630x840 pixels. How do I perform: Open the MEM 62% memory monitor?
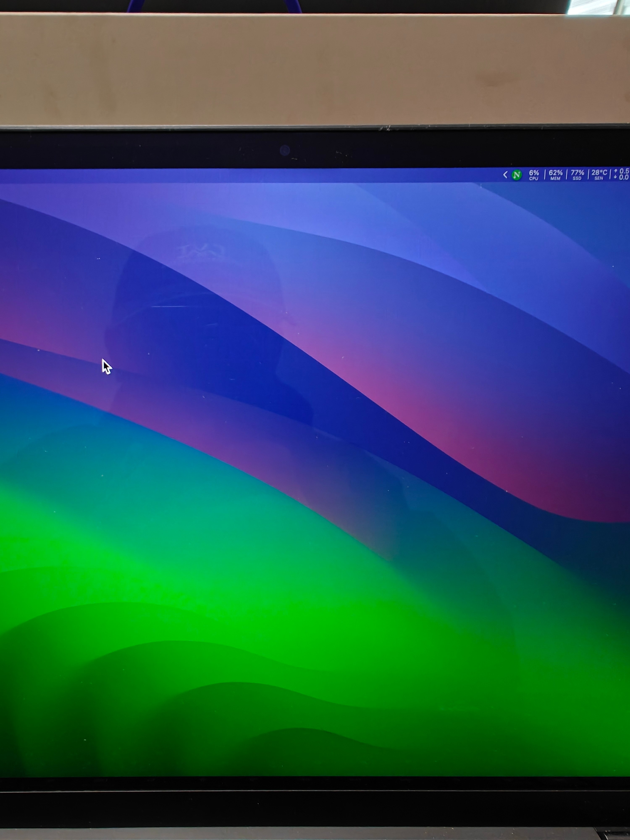(x=555, y=175)
